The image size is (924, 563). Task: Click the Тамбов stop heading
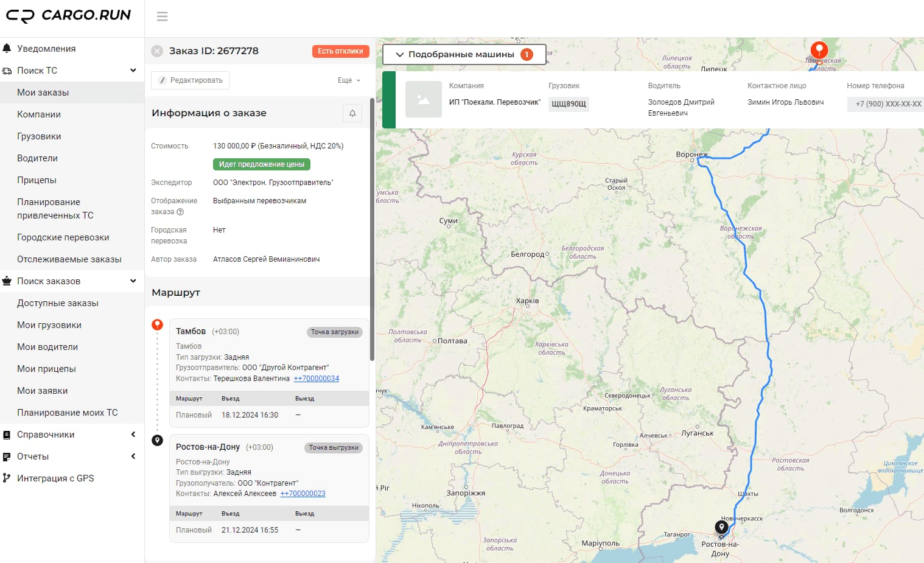[191, 332]
